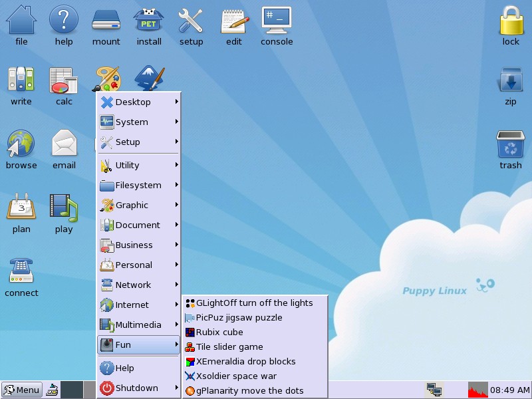Select Shutdown in the main menu
The image size is (532, 399).
click(x=137, y=388)
